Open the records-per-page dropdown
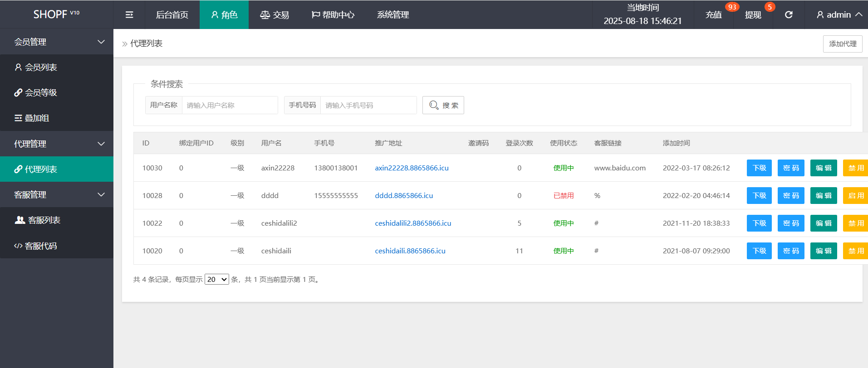Viewport: 868px width, 368px height. tap(216, 280)
